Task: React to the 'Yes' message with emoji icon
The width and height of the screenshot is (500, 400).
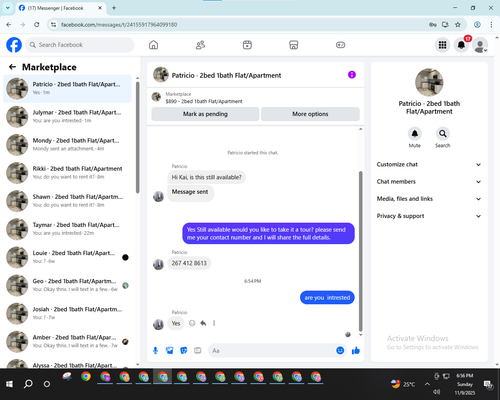Action: click(x=192, y=323)
